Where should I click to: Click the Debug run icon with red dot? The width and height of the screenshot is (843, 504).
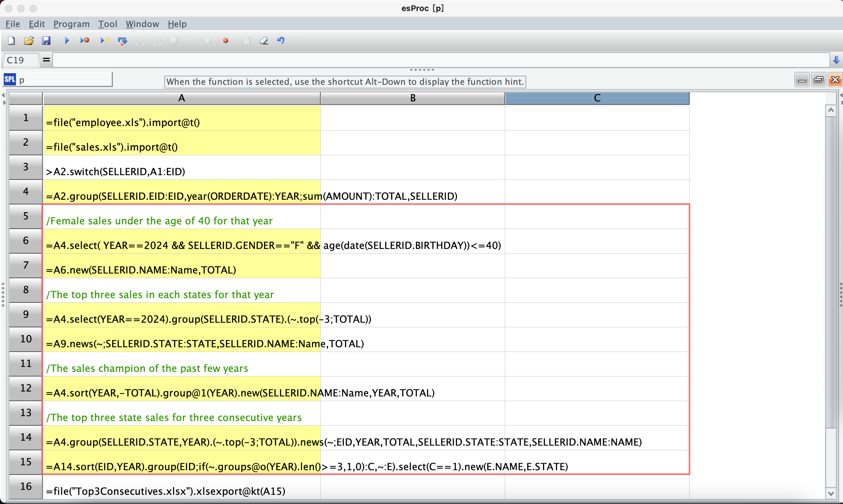[x=85, y=41]
